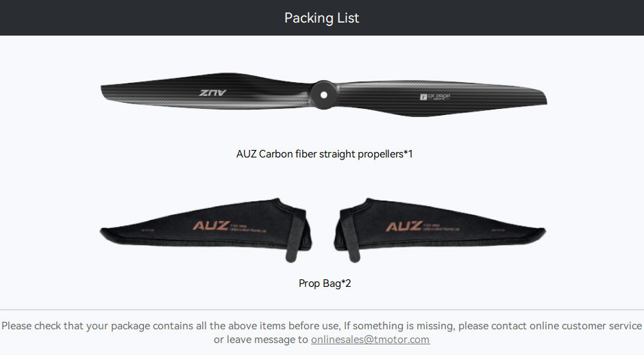The width and height of the screenshot is (644, 356).
Task: Click the Prop Bag*2 caption
Action: 325,283
